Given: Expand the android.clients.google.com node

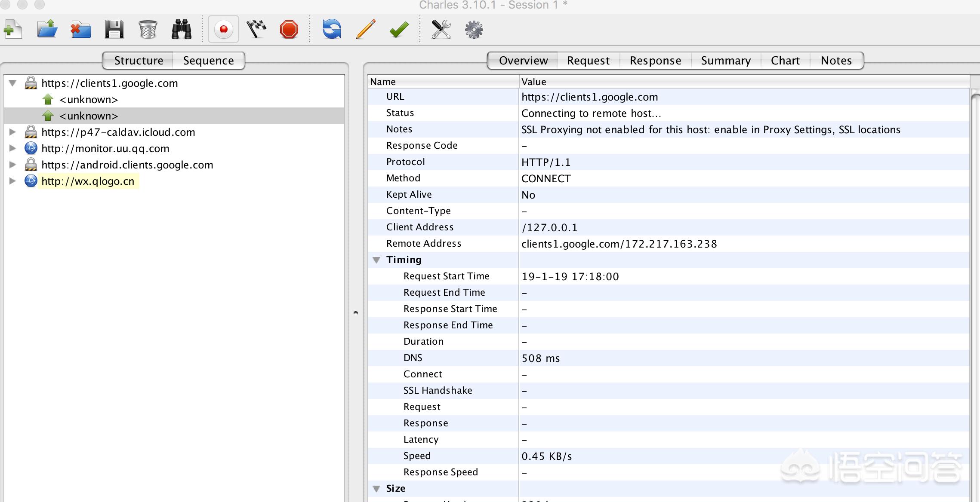Looking at the screenshot, I should pos(13,165).
